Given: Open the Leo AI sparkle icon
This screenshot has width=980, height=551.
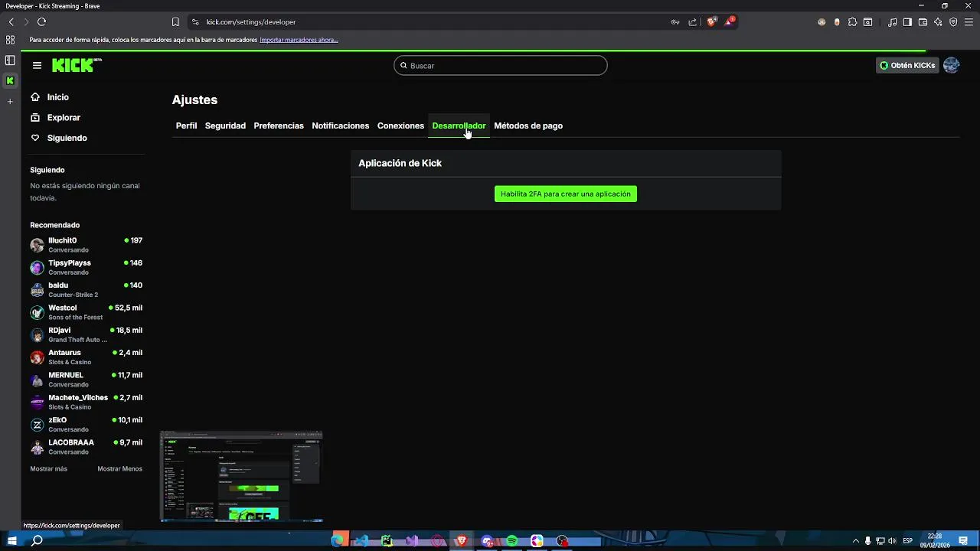Looking at the screenshot, I should coord(938,22).
